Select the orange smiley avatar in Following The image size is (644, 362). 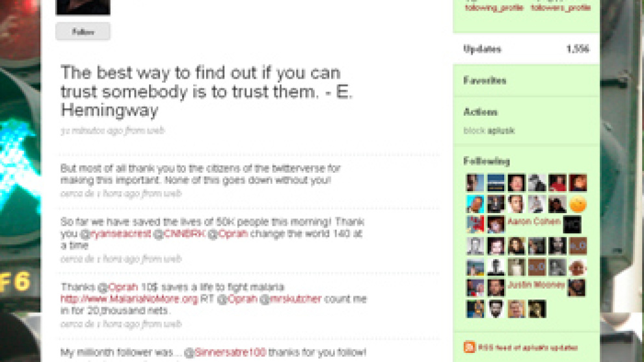click(x=578, y=204)
